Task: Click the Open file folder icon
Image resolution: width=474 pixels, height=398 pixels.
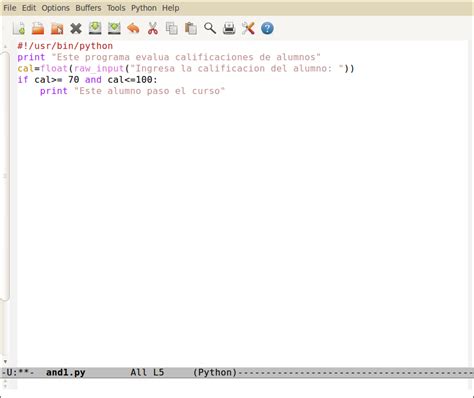Action: coord(38,29)
